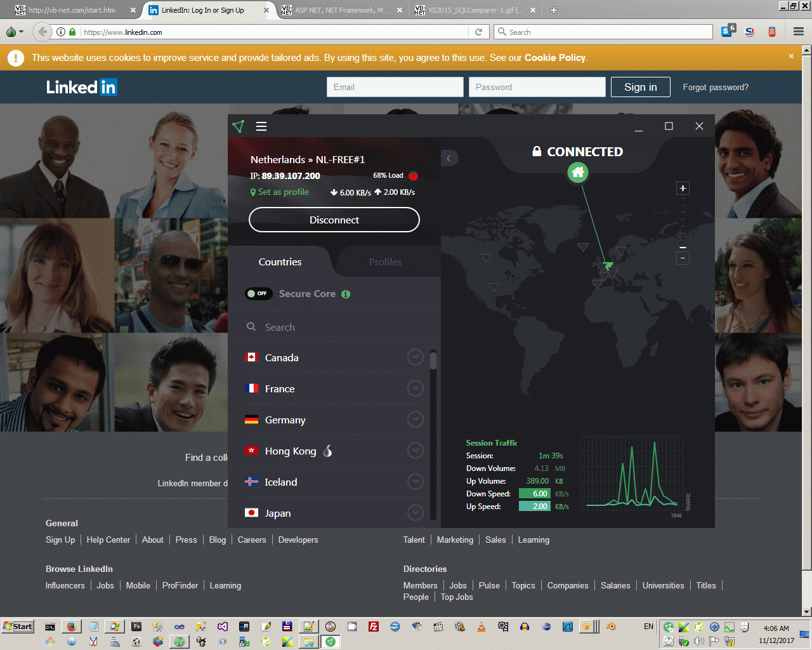Image resolution: width=812 pixels, height=650 pixels.
Task: Click the blue S extension icon with badge
Action: point(728,31)
